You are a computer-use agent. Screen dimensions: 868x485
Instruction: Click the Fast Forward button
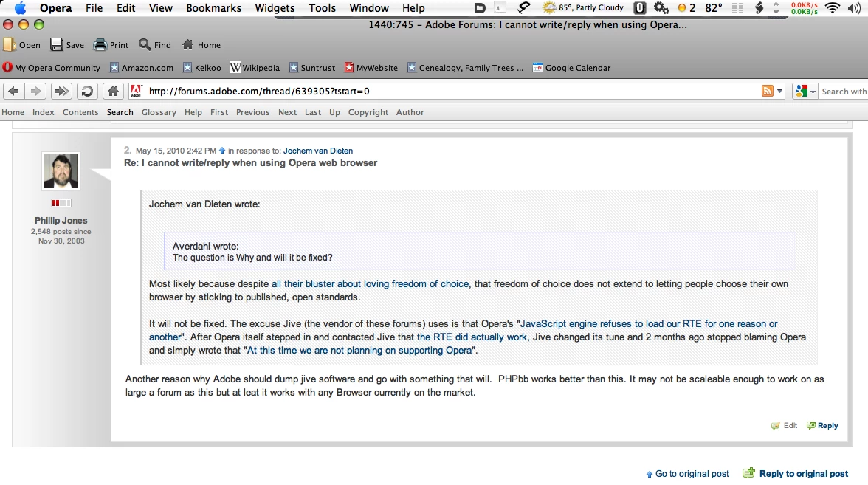pos(61,92)
